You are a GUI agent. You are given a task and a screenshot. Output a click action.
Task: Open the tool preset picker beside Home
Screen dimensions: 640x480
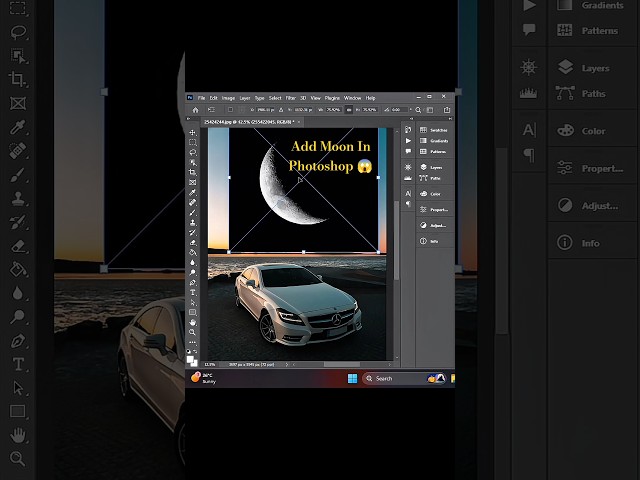click(x=211, y=110)
